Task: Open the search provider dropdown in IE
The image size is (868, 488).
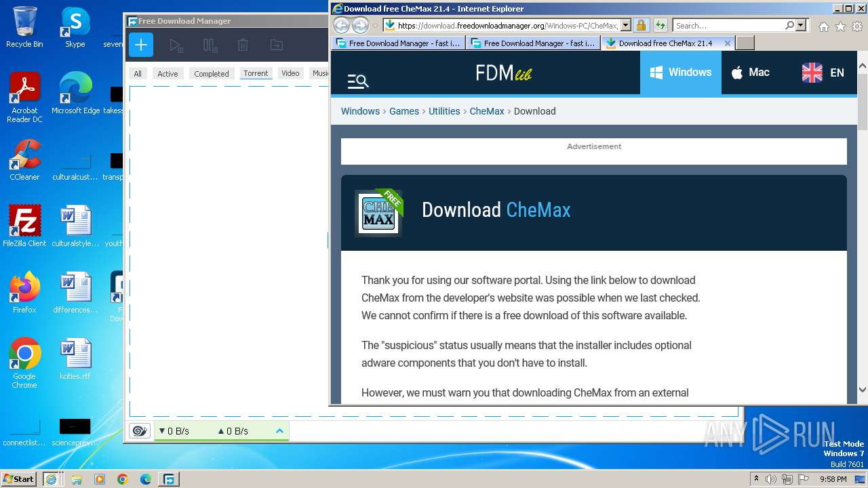Action: (x=801, y=26)
